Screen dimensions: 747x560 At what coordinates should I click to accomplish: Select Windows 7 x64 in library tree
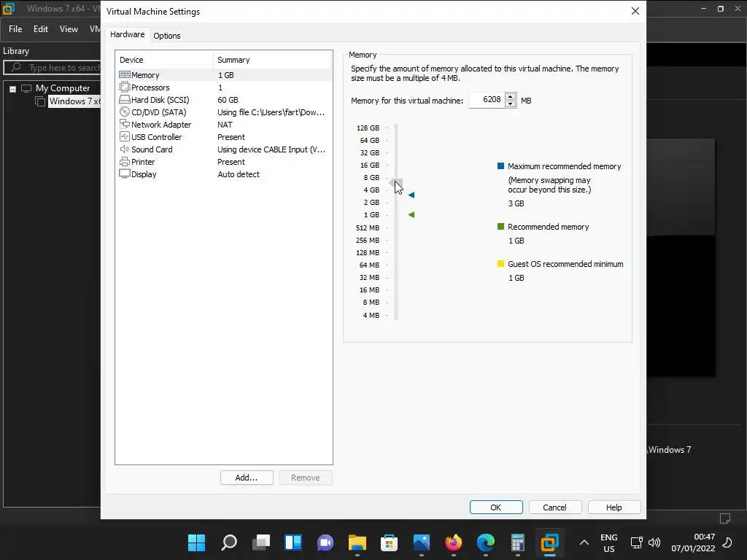coord(75,101)
